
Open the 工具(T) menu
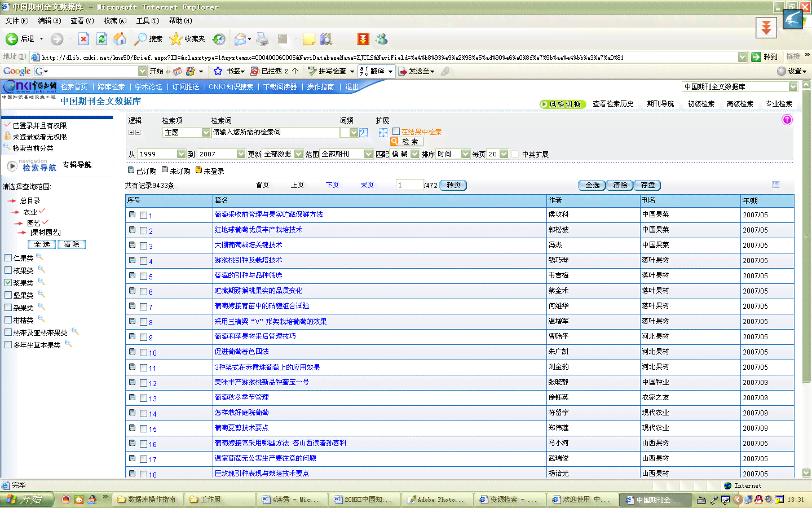pyautogui.click(x=148, y=21)
